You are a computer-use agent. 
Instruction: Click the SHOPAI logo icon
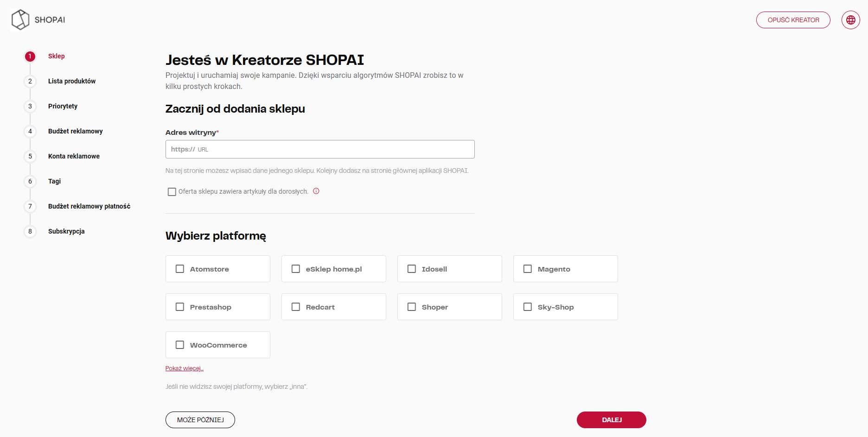click(x=20, y=20)
